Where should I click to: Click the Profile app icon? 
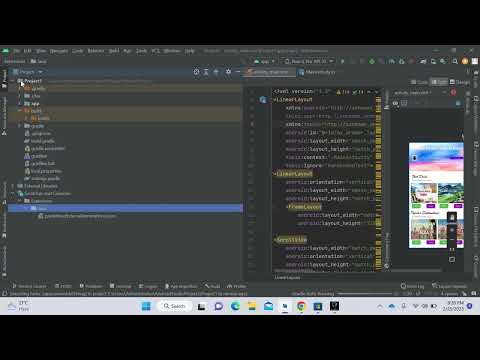pos(391,61)
